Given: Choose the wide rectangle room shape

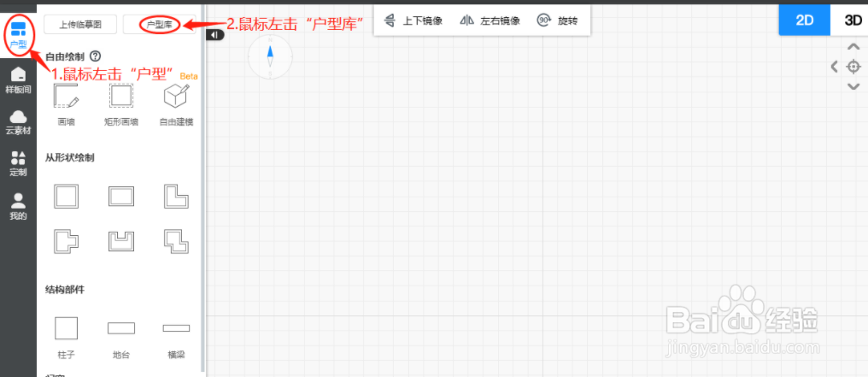Looking at the screenshot, I should coord(121,197).
